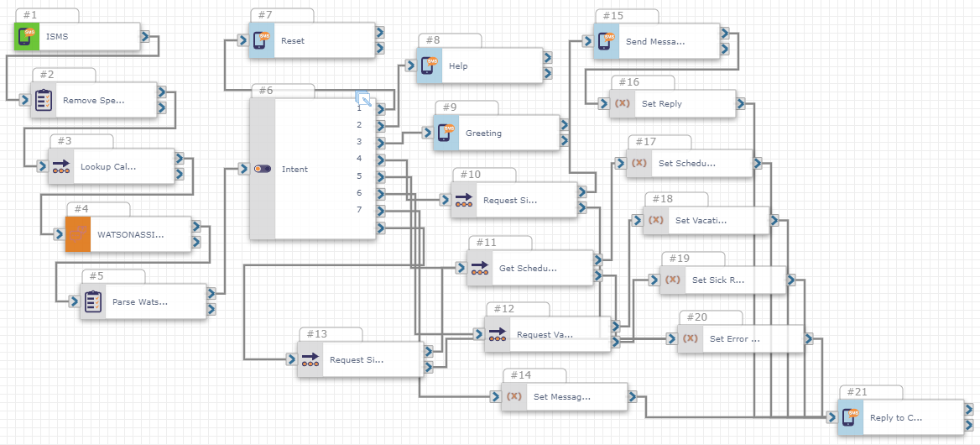Click output port 4 of the Intent node
Viewport: 980px width, 445px height.
tap(380, 159)
